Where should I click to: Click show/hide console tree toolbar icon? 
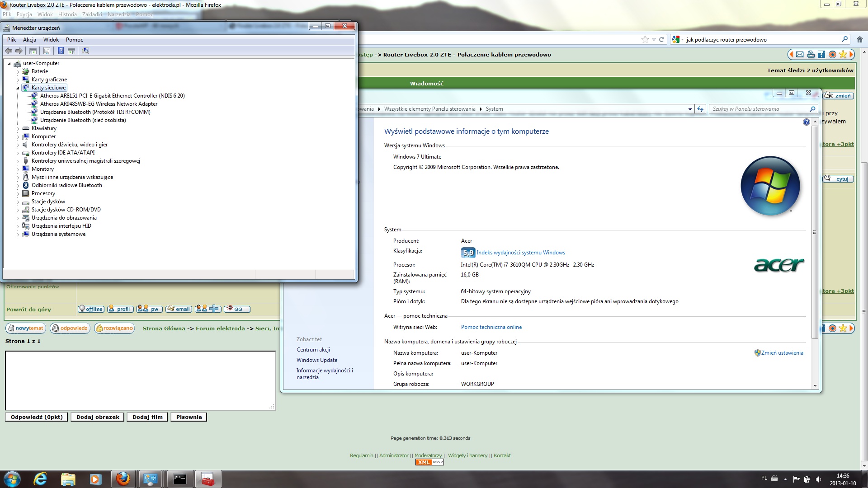click(x=33, y=51)
